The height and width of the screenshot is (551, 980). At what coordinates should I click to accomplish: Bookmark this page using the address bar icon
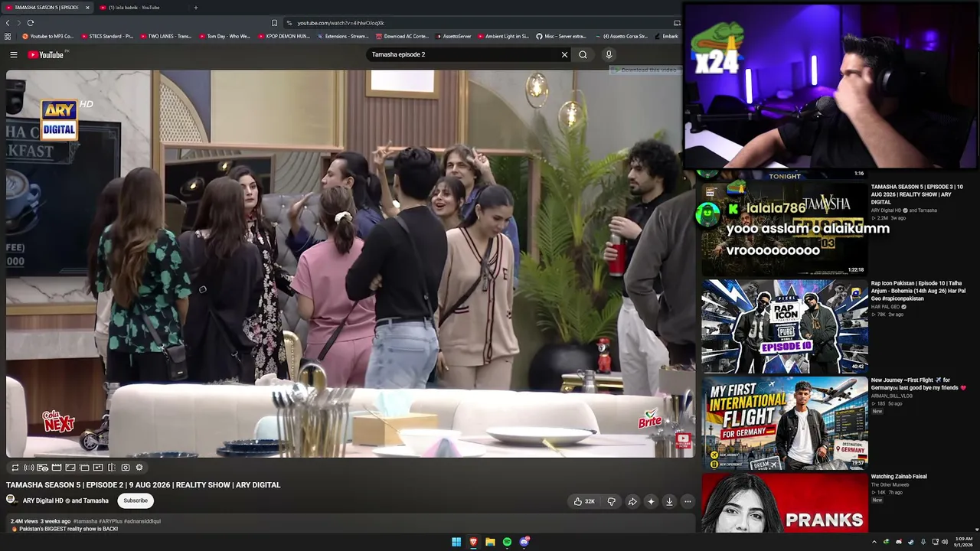pos(274,23)
